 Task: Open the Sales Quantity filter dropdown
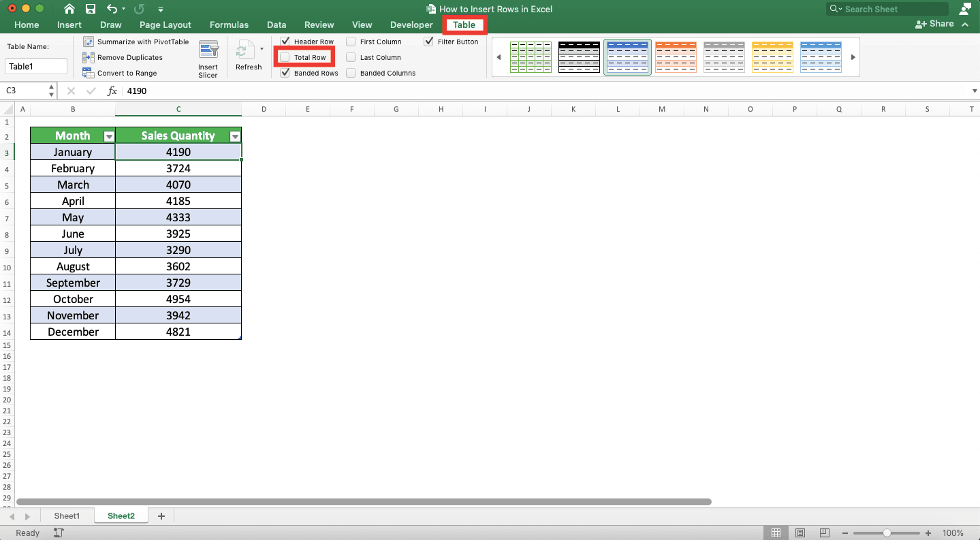[x=234, y=136]
